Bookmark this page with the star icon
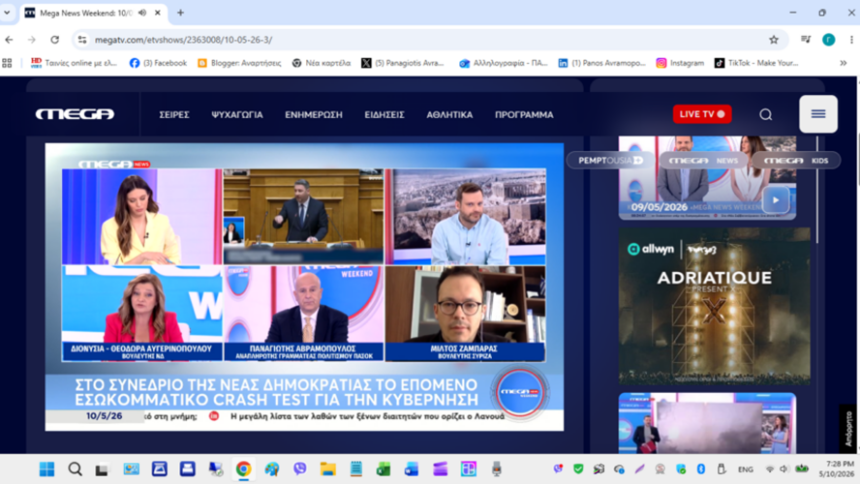Image resolution: width=860 pixels, height=484 pixels. click(x=773, y=40)
